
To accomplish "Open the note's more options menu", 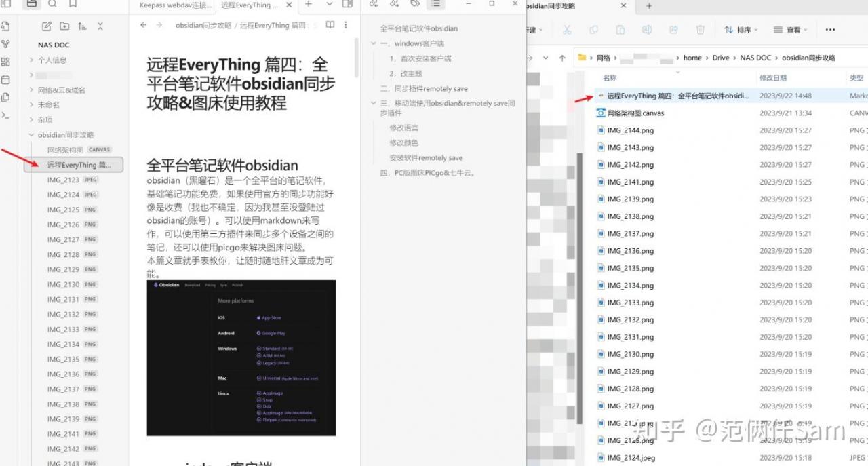I will pos(346,25).
